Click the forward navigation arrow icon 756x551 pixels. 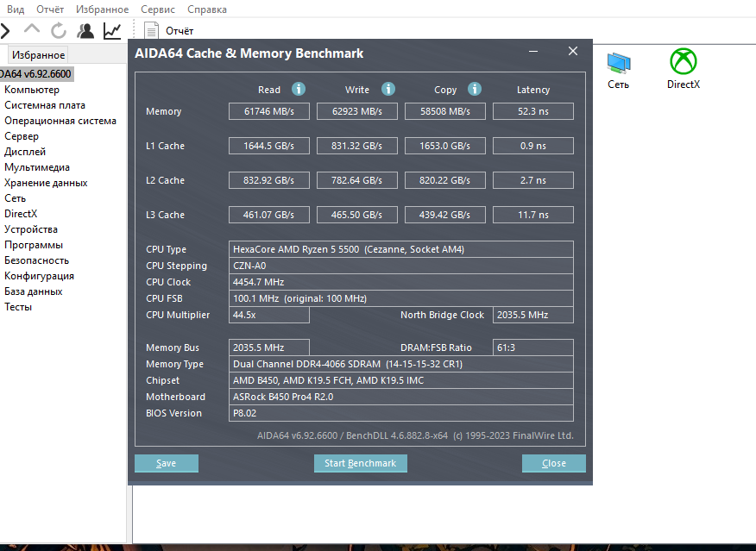[5, 31]
